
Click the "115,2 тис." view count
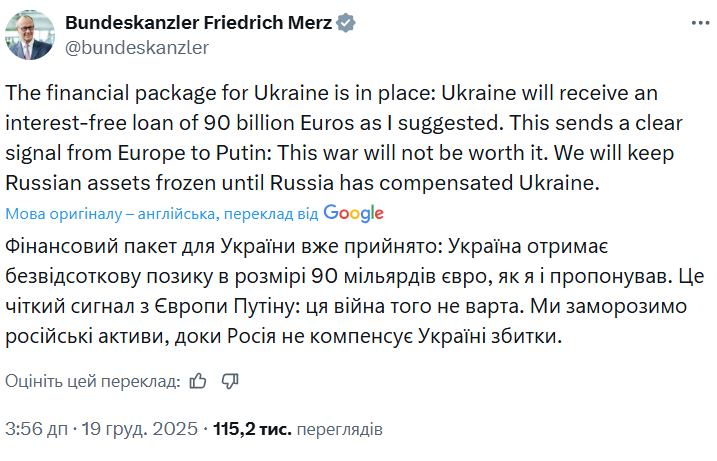pyautogui.click(x=251, y=429)
